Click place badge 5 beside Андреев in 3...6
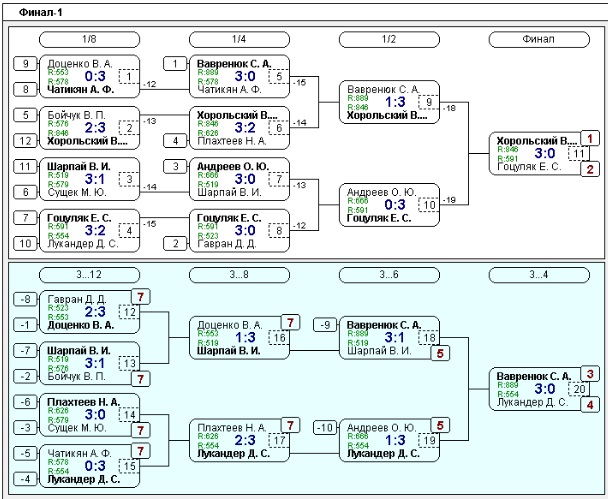 click(x=440, y=425)
